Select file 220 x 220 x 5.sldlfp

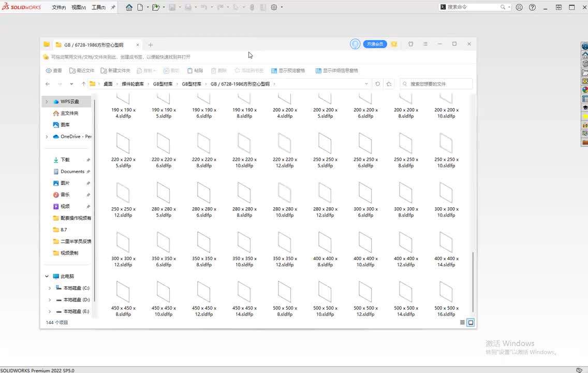click(x=123, y=150)
